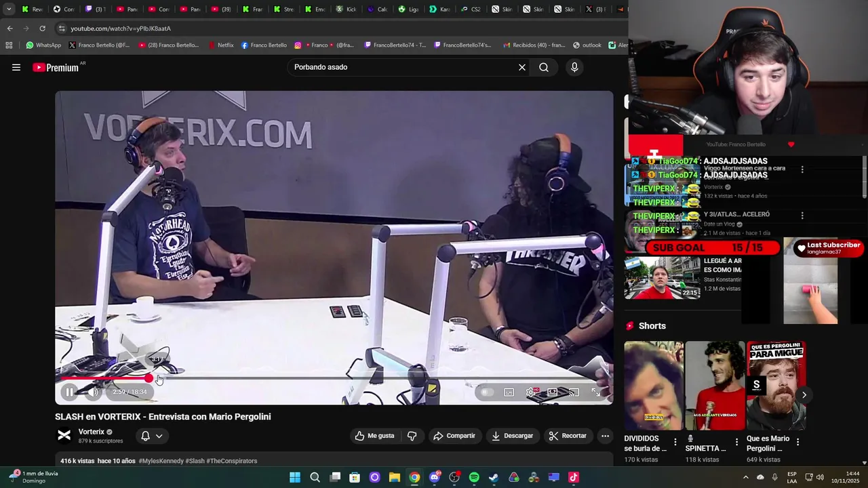The image size is (868, 488).
Task: Click Descargar to download video
Action: [512, 436]
